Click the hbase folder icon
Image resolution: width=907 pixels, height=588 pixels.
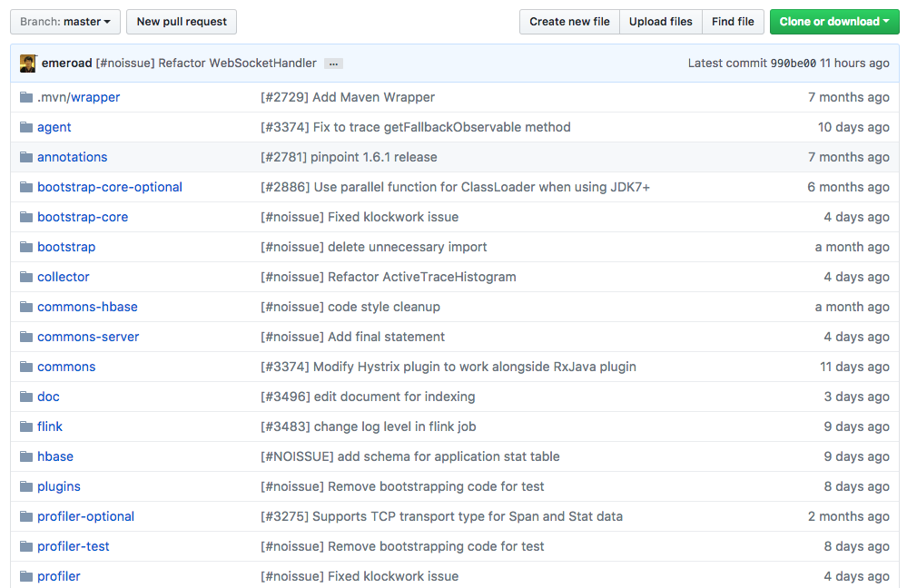pos(26,456)
